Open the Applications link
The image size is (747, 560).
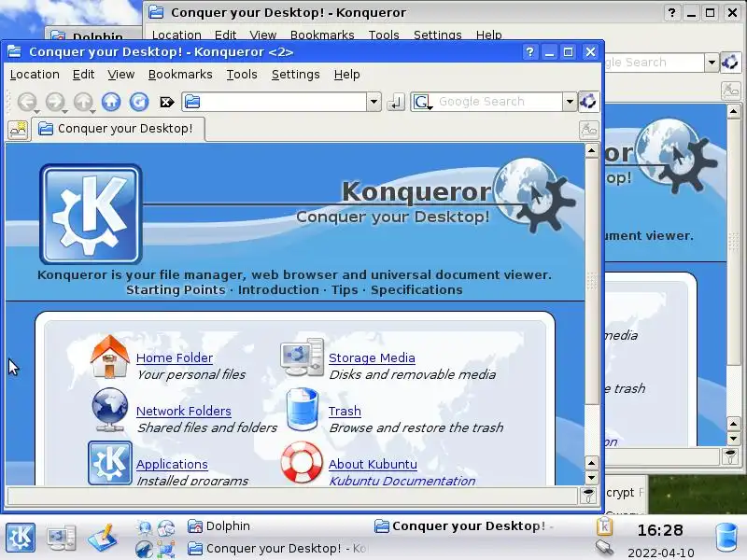172,464
